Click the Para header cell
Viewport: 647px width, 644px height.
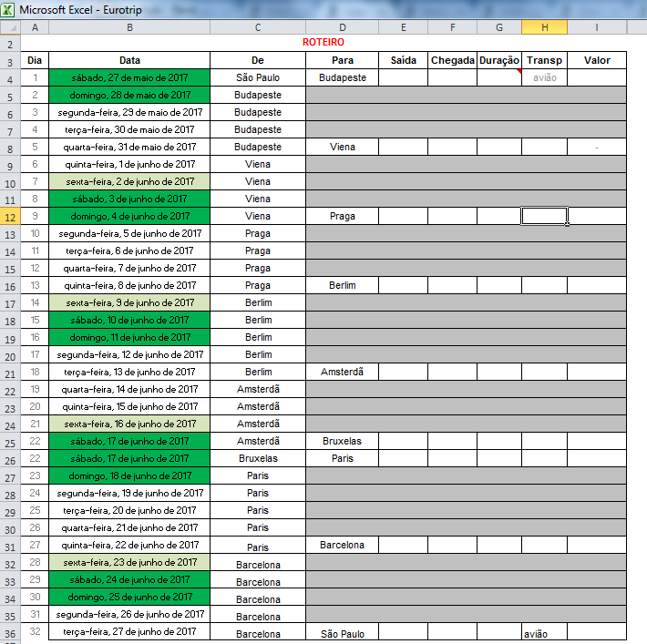pyautogui.click(x=342, y=60)
